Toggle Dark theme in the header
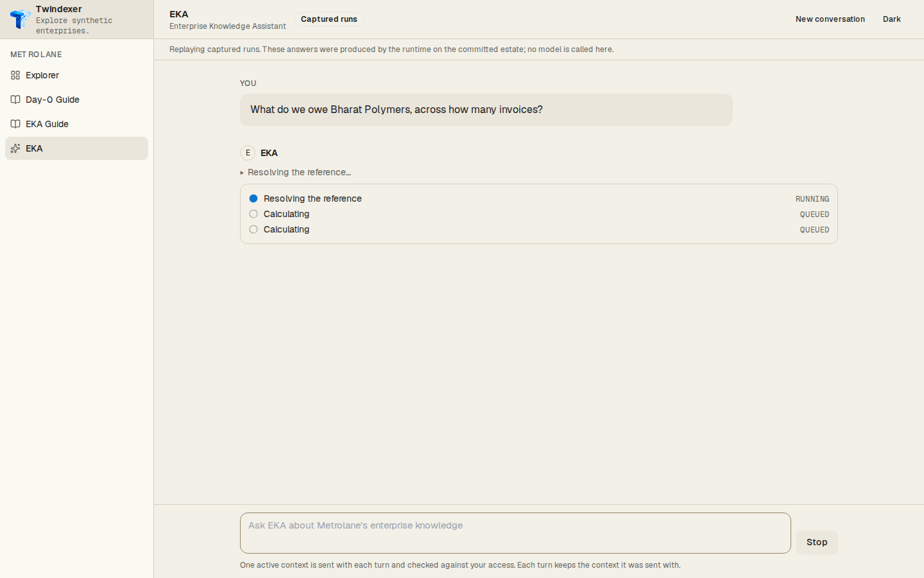This screenshot has width=924, height=578. pos(891,19)
